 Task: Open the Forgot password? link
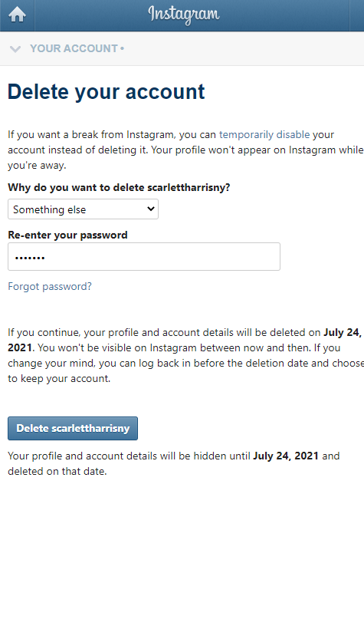pos(50,286)
